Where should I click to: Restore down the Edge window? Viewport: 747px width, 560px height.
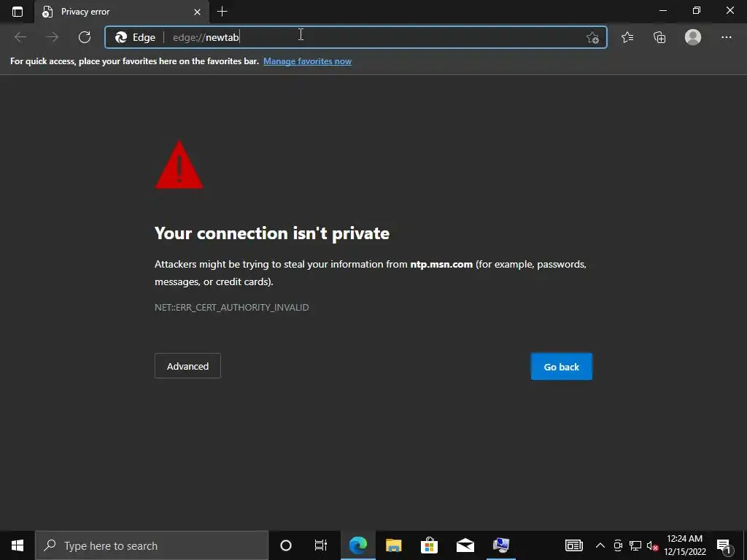point(697,10)
